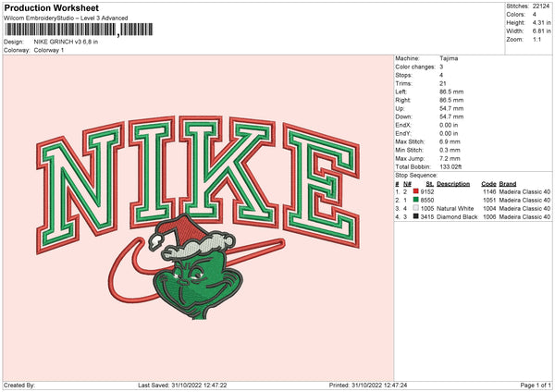Click the green thread color swatch
555x392 pixels.
[415, 200]
